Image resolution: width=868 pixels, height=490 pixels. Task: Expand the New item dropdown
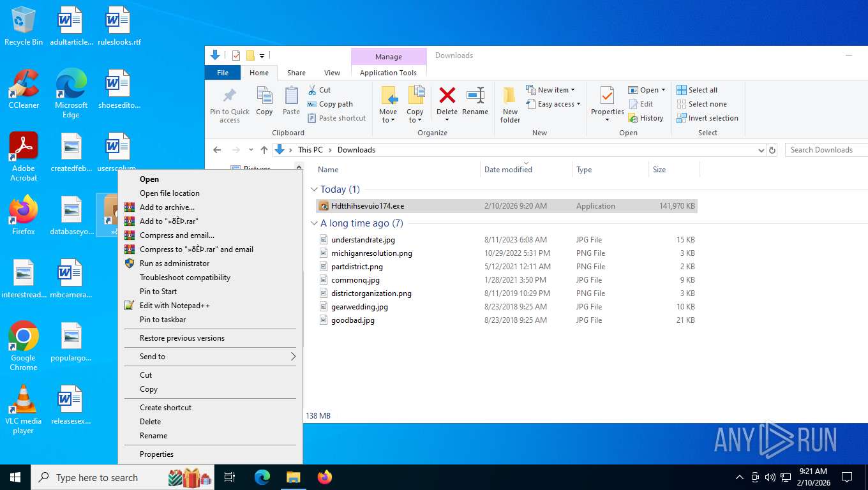[573, 90]
